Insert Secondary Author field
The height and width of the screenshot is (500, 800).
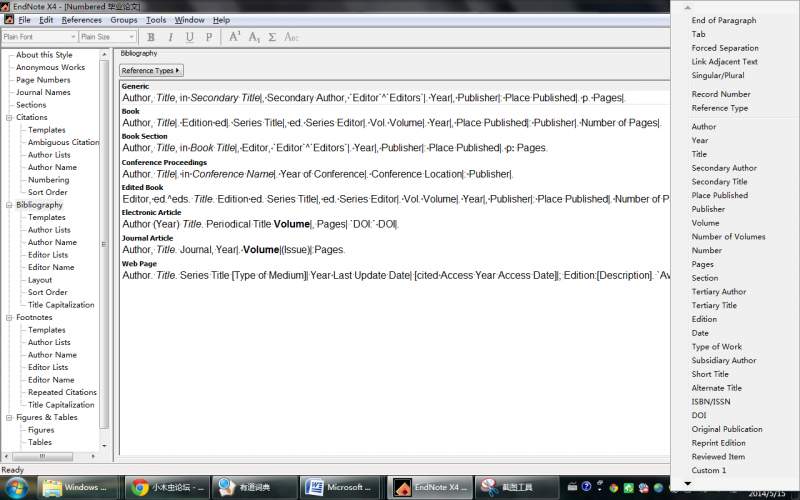coord(724,168)
